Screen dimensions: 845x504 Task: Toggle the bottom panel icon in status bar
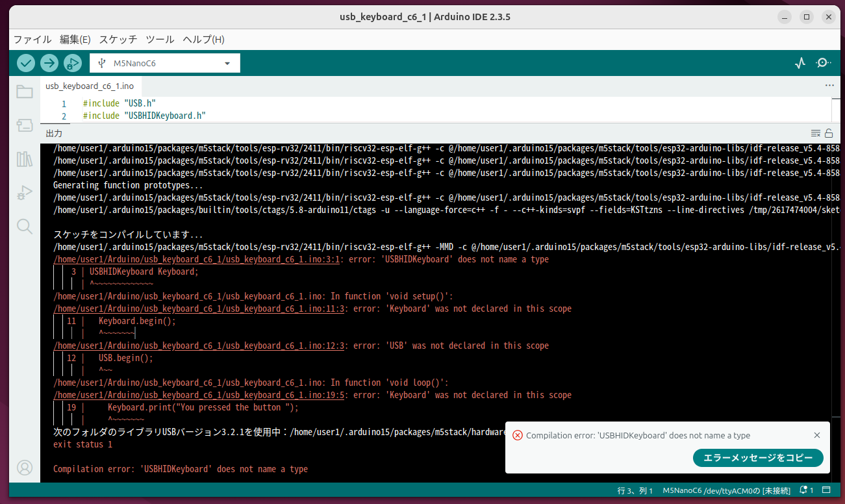[826, 490]
